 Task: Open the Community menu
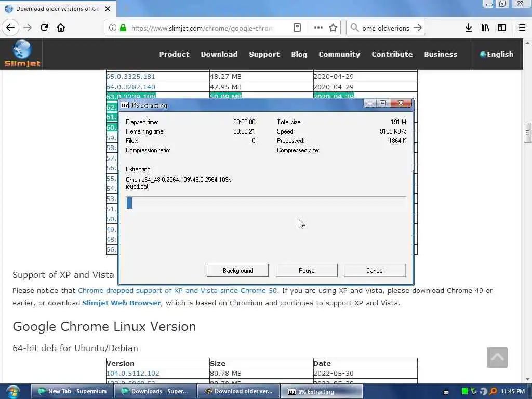[x=339, y=54]
